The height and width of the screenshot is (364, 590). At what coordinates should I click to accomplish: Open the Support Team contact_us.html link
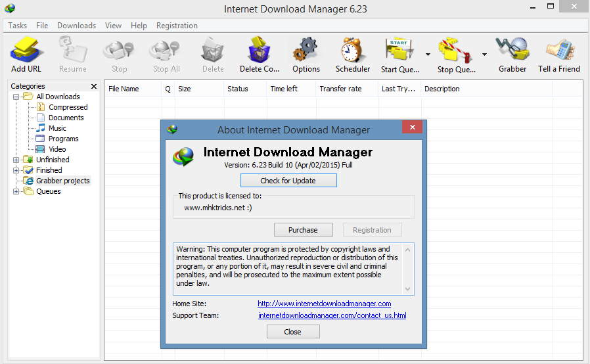[332, 315]
